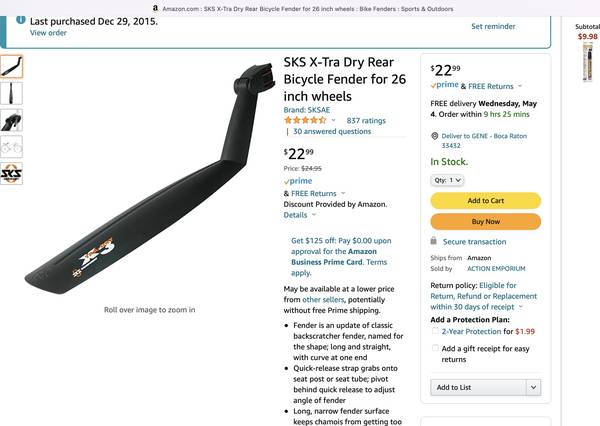Open the bicycle diagram thumbnail
The height and width of the screenshot is (426, 600).
point(11,147)
